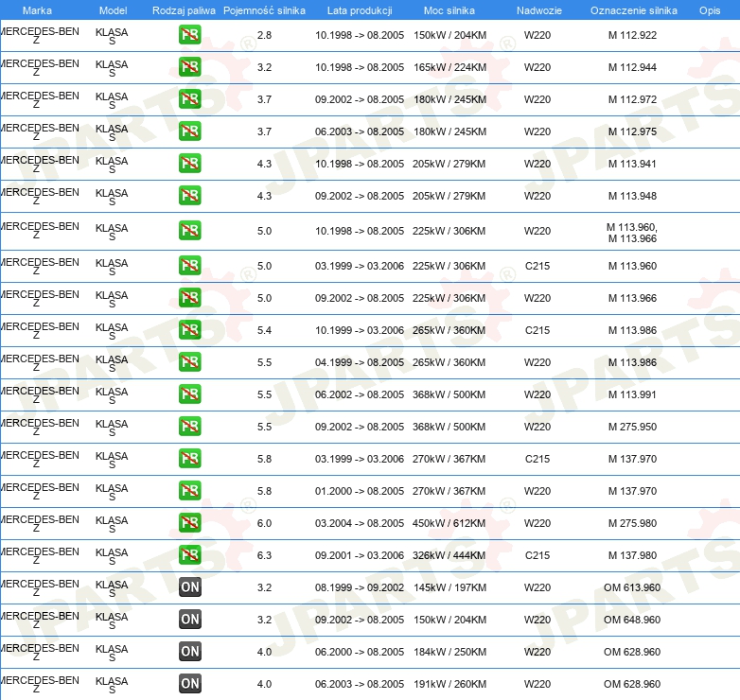The height and width of the screenshot is (700, 740).
Task: Click the Lata produkcji column header
Action: pos(359,9)
